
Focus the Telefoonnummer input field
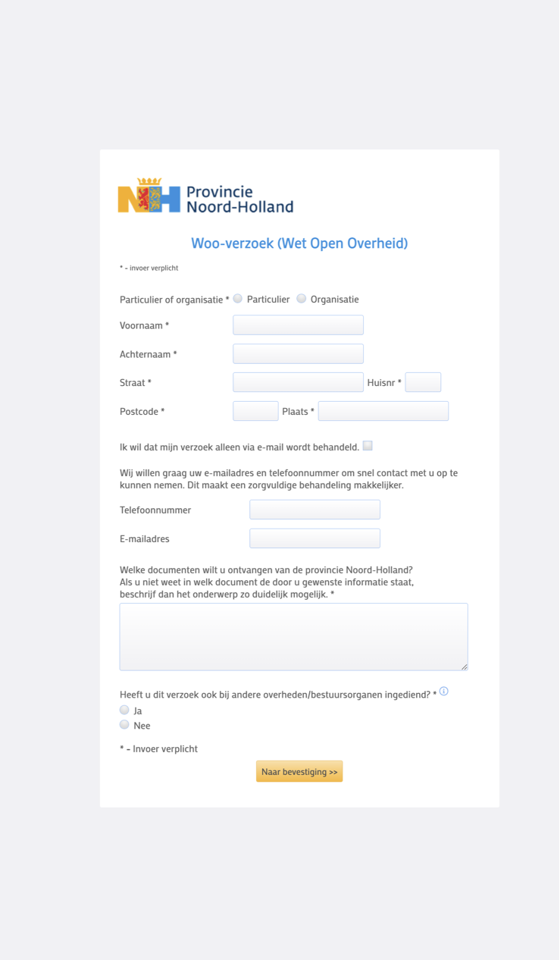tap(314, 510)
